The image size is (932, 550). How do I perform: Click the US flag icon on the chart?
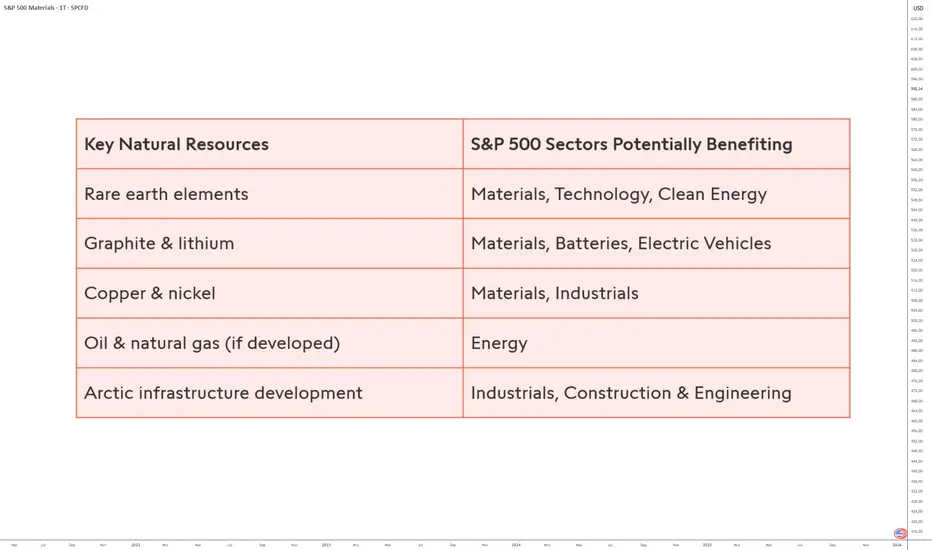900,534
